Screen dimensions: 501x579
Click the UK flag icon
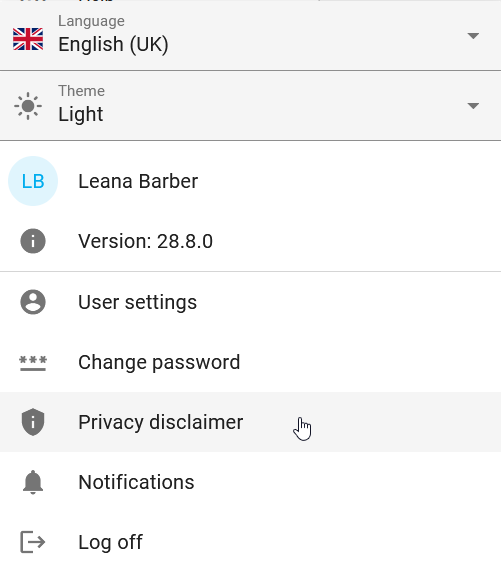pos(28,39)
